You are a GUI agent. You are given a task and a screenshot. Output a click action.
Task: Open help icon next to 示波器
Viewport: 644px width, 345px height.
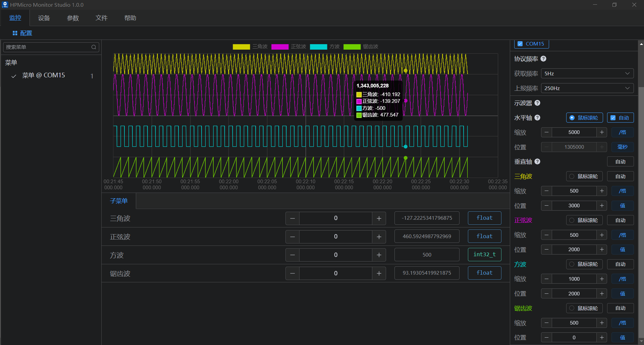pos(537,103)
